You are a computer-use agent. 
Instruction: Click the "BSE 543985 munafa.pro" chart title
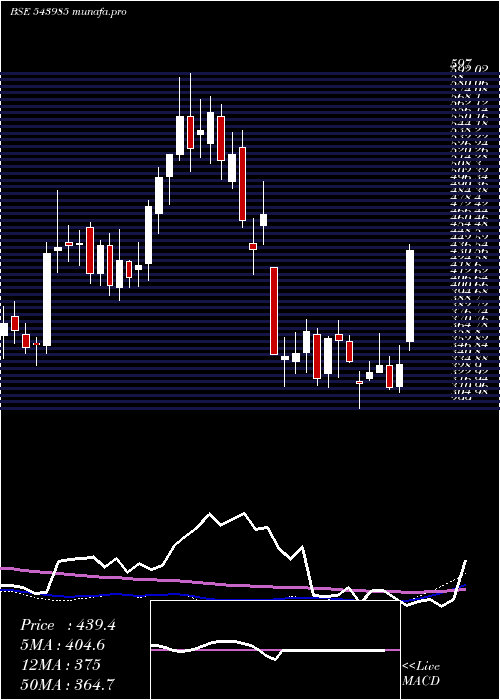click(68, 12)
